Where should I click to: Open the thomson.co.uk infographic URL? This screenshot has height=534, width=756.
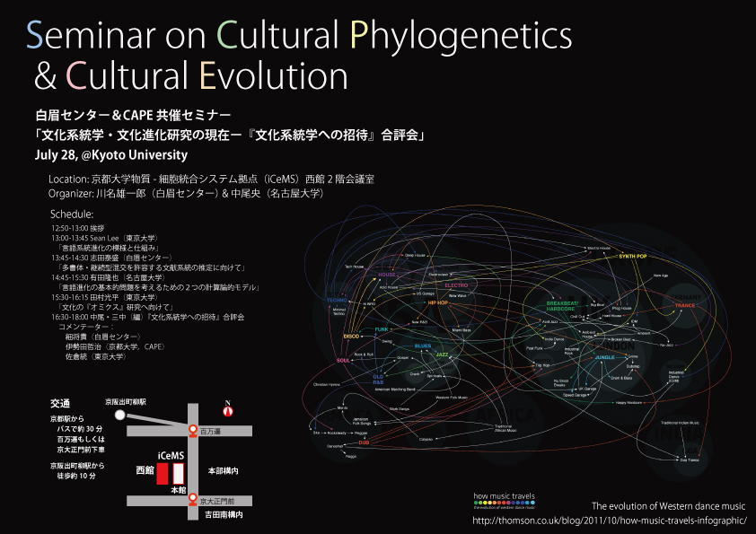click(x=610, y=521)
